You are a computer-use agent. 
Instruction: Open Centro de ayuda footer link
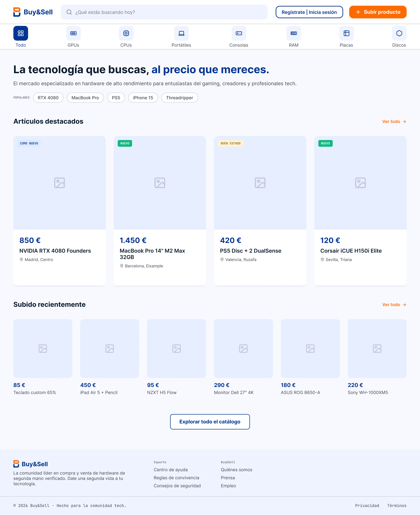coord(171,470)
